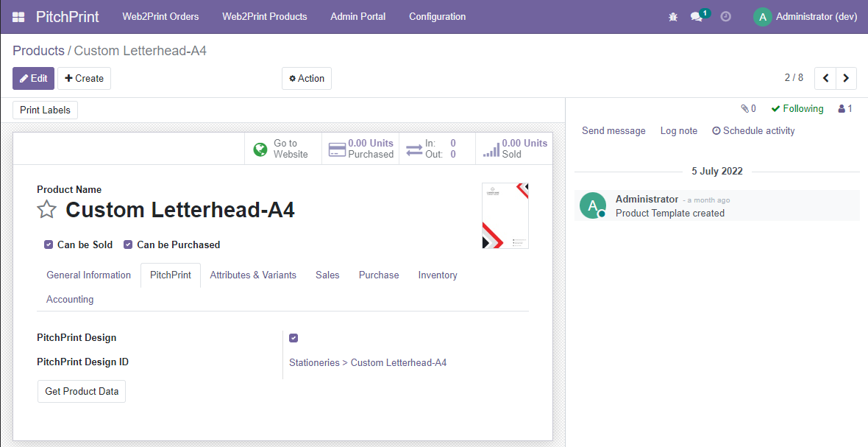Open the followers person icon count
Viewport: 868px width, 447px height.
[845, 108]
